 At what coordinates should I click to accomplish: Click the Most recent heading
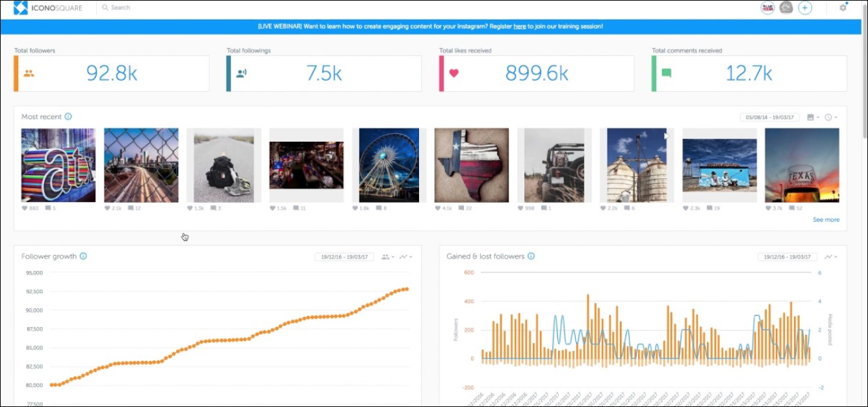pos(42,117)
